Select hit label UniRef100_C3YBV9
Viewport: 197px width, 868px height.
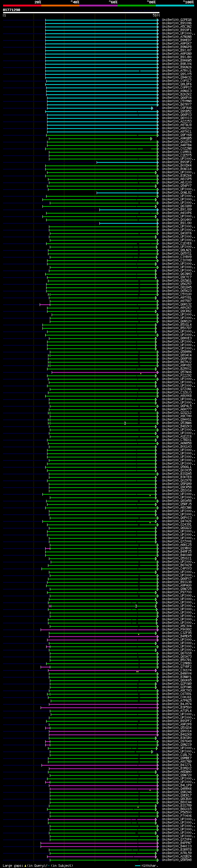pos(177,257)
